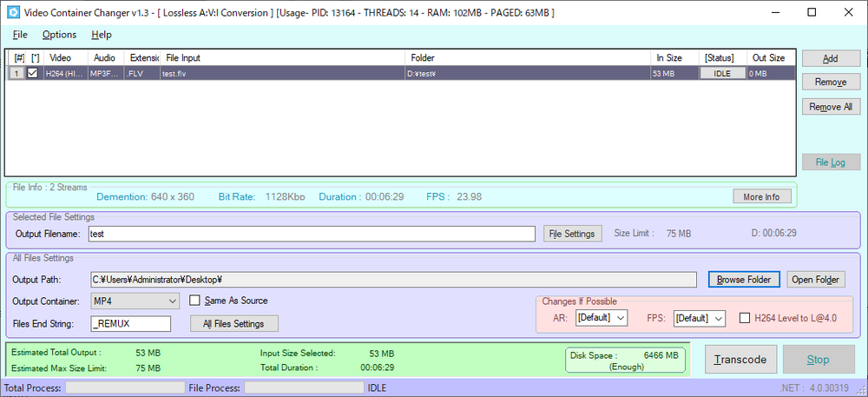Enable Same As Source option
The width and height of the screenshot is (868, 397).
click(195, 301)
